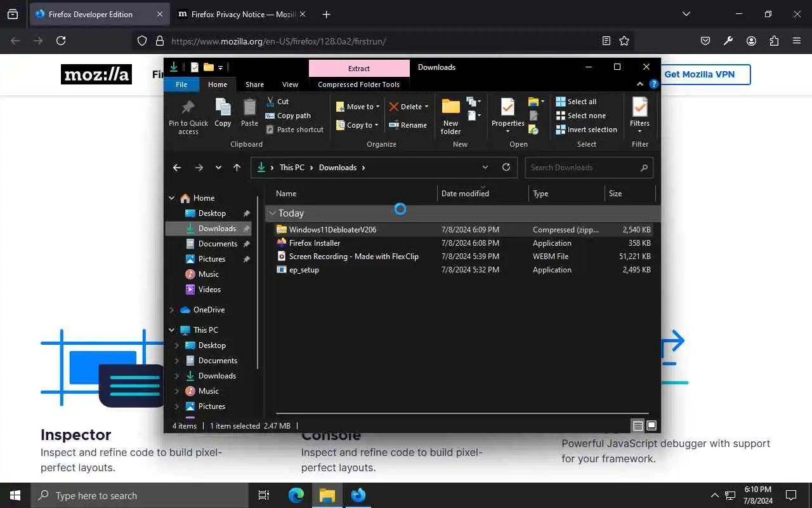Switch to the View ribbon tab
This screenshot has height=508, width=812.
pyautogui.click(x=290, y=84)
